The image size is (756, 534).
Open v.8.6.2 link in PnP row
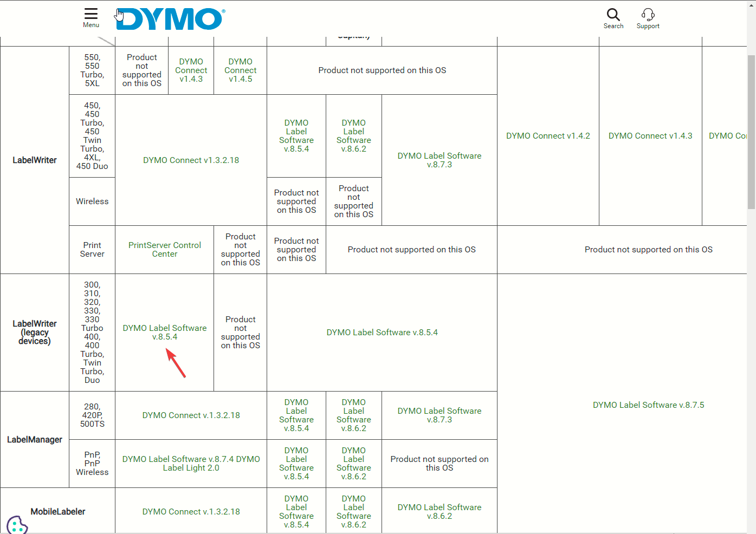point(354,464)
